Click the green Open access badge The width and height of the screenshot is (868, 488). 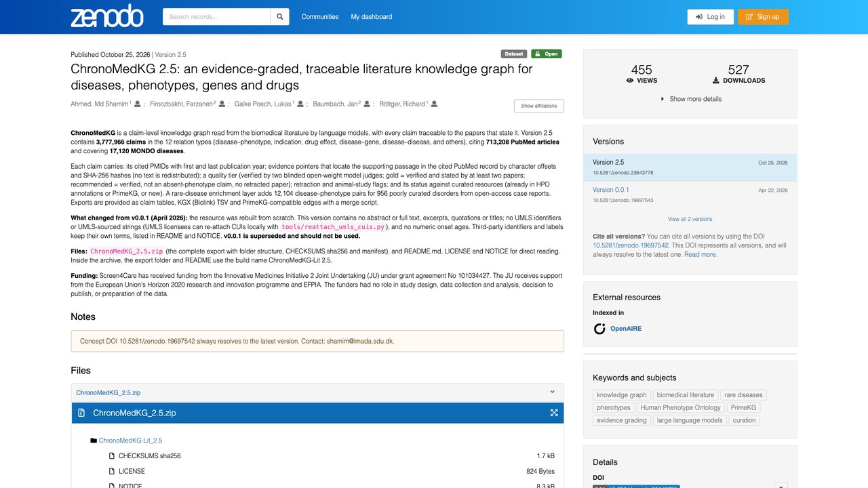(x=547, y=54)
